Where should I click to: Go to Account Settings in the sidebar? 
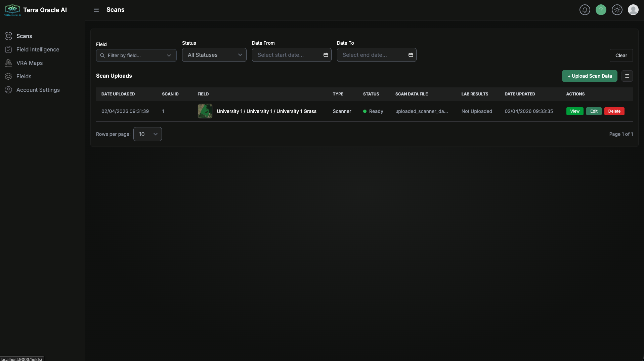pos(38,90)
